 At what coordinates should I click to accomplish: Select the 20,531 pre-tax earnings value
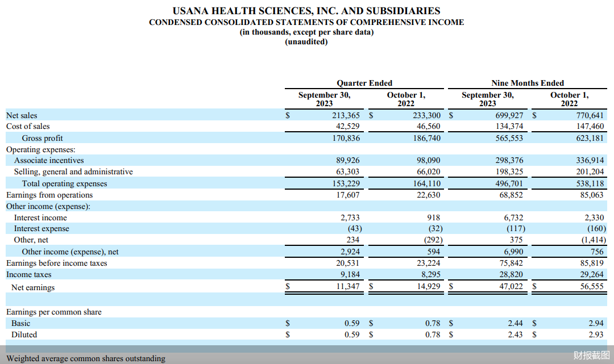click(348, 263)
